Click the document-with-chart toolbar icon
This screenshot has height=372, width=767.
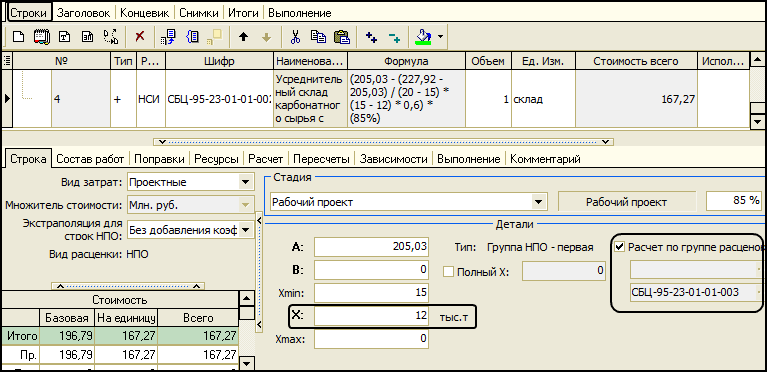87,37
